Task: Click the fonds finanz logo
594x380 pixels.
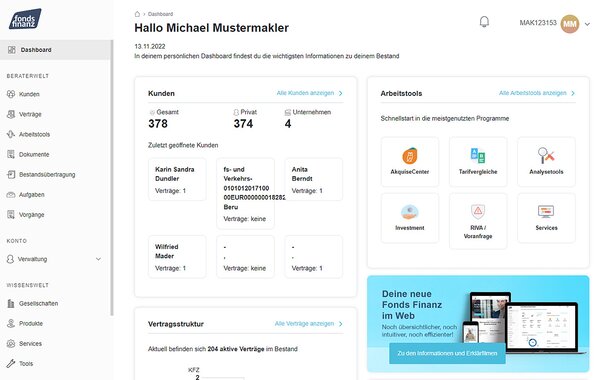Action: (25, 19)
